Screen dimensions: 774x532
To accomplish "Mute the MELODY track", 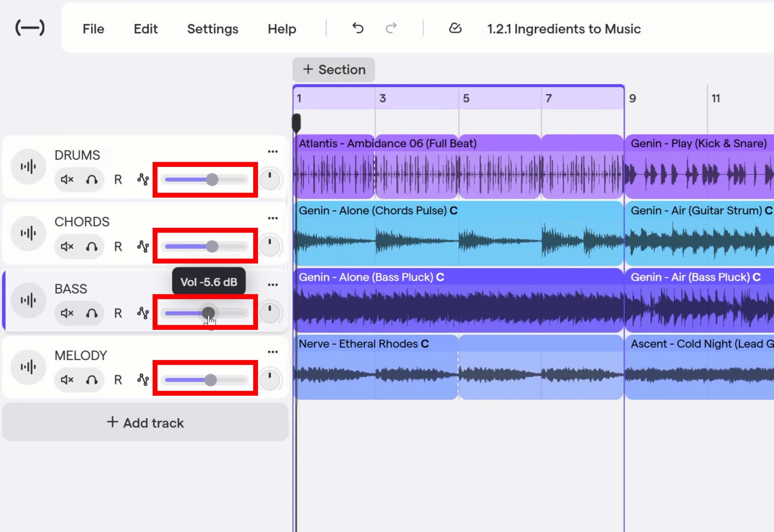I will click(67, 380).
